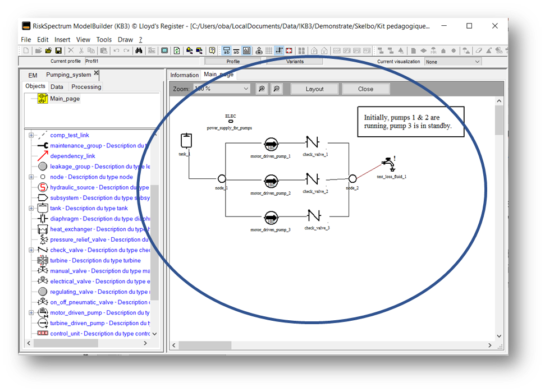The width and height of the screenshot is (545, 392).
Task: Click the Profile button
Action: point(233,62)
